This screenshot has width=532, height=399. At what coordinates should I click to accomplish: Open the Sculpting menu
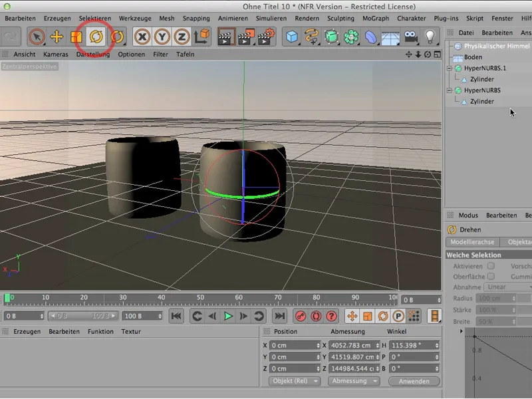(x=340, y=19)
